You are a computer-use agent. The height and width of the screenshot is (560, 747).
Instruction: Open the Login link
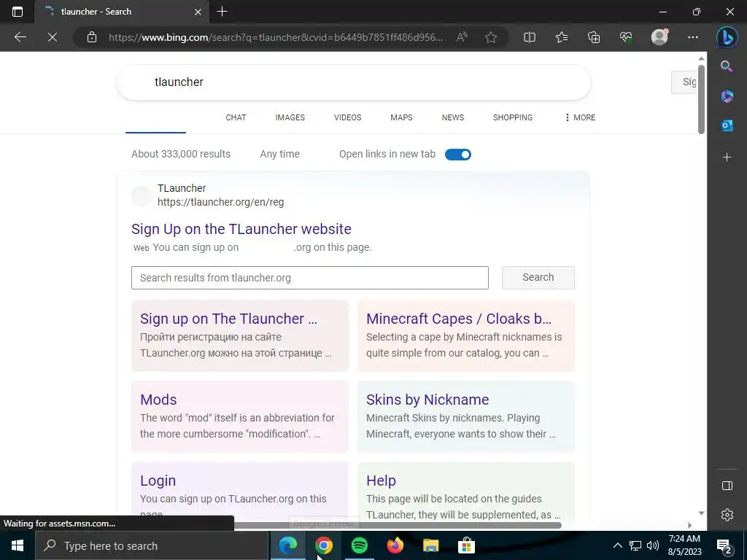click(158, 481)
